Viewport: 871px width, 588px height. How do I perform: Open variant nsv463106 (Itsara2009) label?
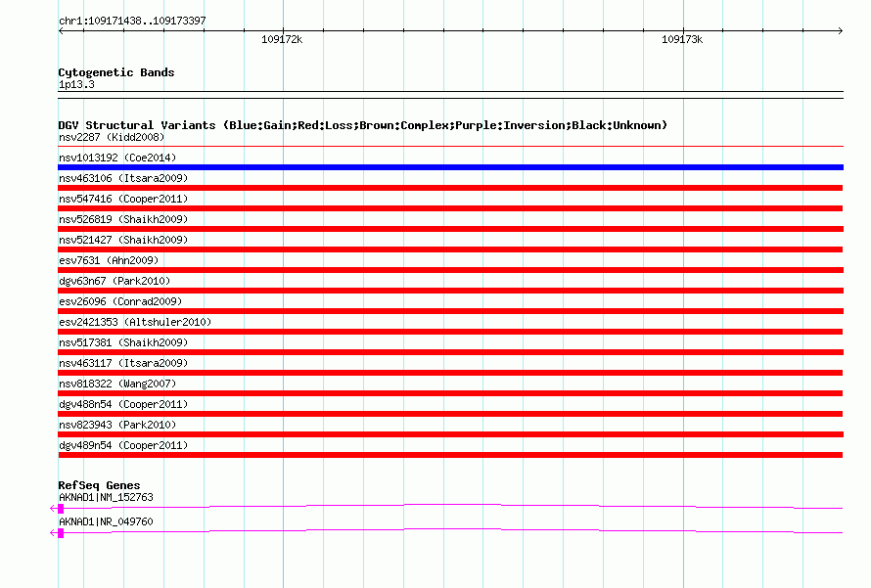coord(123,178)
